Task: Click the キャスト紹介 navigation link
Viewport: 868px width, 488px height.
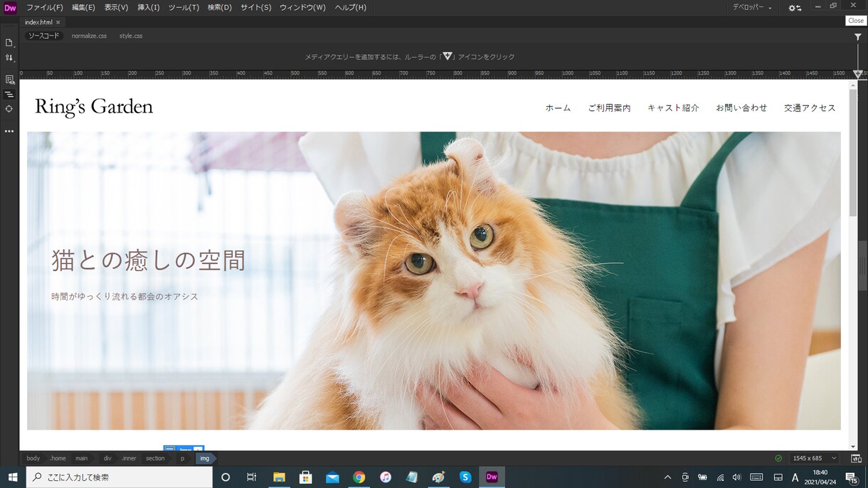Action: tap(673, 108)
